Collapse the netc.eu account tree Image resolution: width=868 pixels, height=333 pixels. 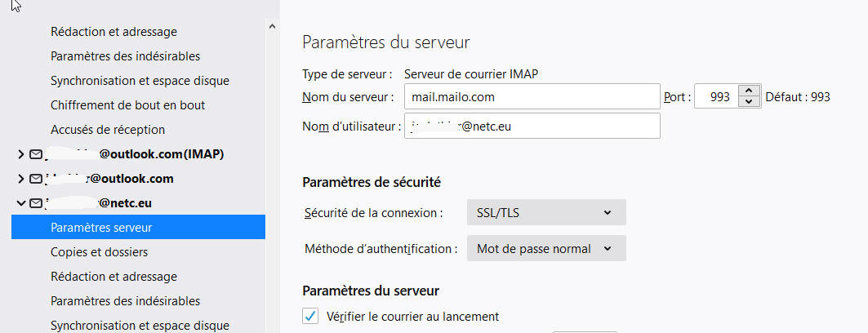[x=21, y=203]
